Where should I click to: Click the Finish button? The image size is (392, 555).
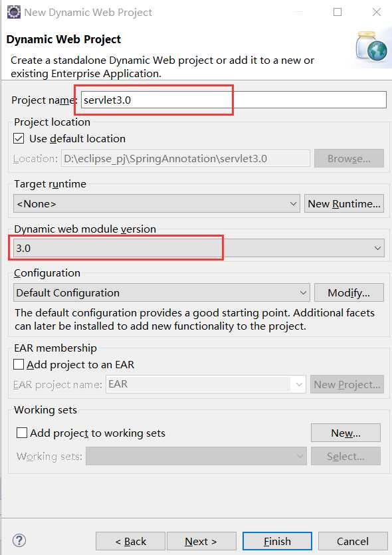tap(277, 541)
